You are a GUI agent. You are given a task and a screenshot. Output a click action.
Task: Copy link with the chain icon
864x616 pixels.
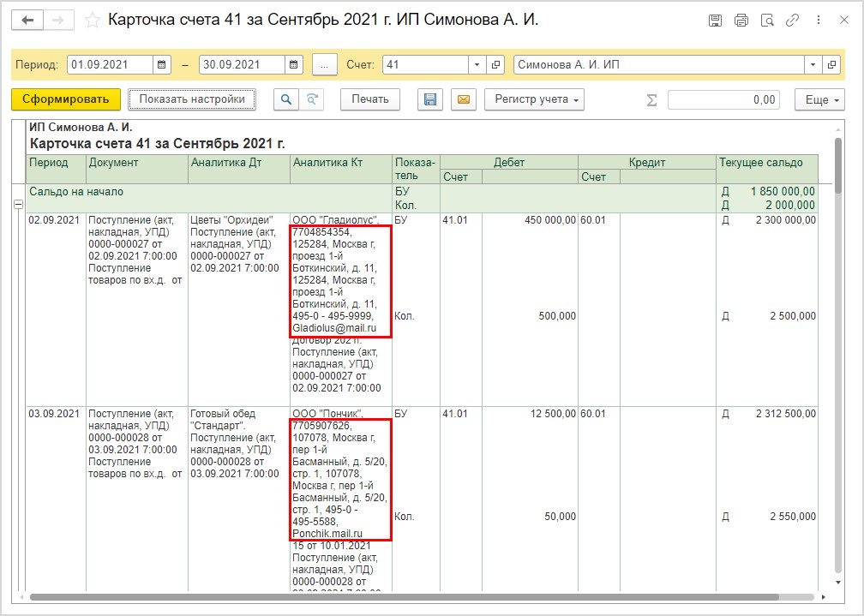coord(792,21)
